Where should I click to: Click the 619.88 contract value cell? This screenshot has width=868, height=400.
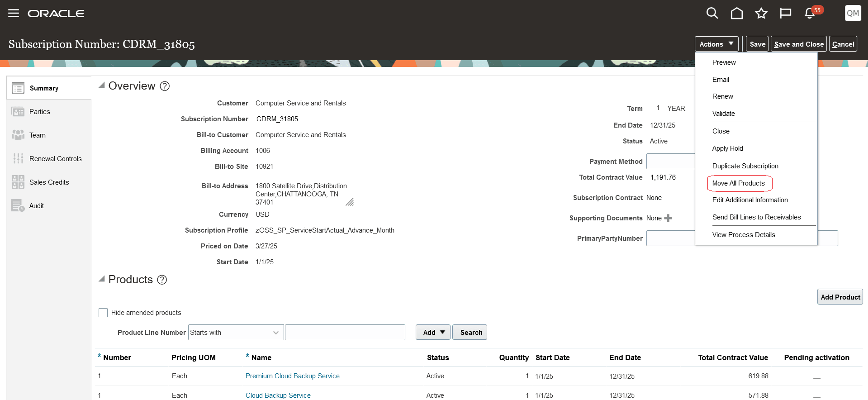click(x=758, y=376)
